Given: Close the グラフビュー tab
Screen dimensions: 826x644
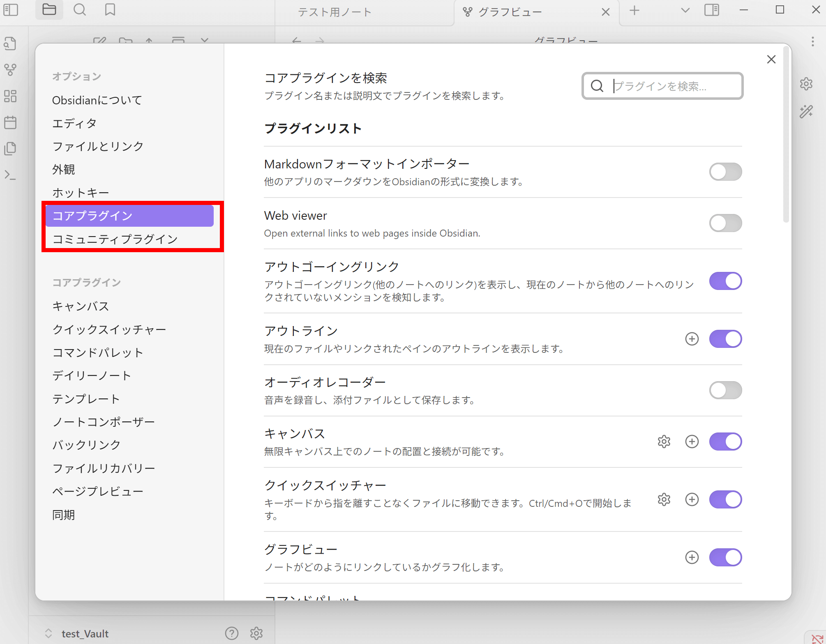Looking at the screenshot, I should point(605,12).
